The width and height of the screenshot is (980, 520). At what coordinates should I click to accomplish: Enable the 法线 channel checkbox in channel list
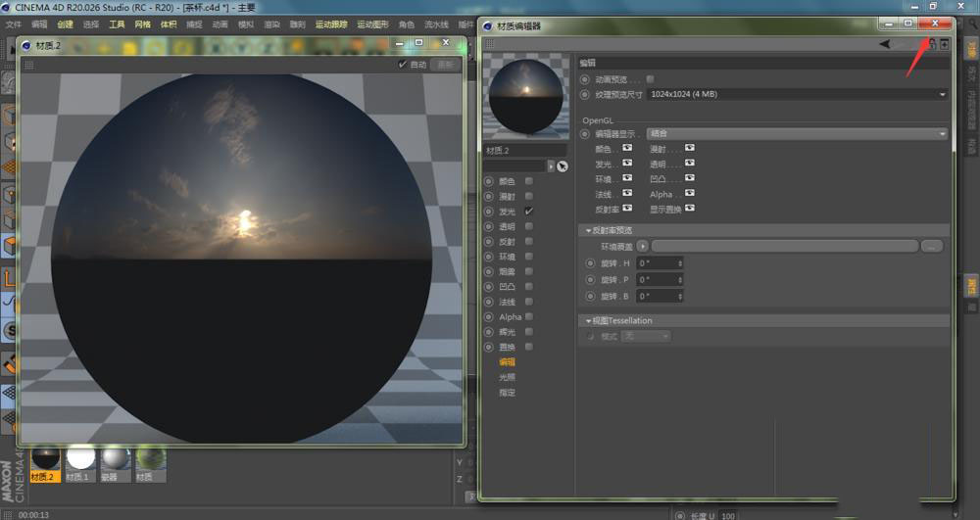[529, 302]
